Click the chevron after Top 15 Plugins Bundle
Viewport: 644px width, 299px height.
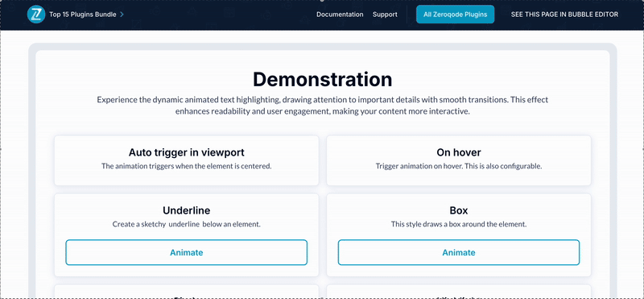122,15
